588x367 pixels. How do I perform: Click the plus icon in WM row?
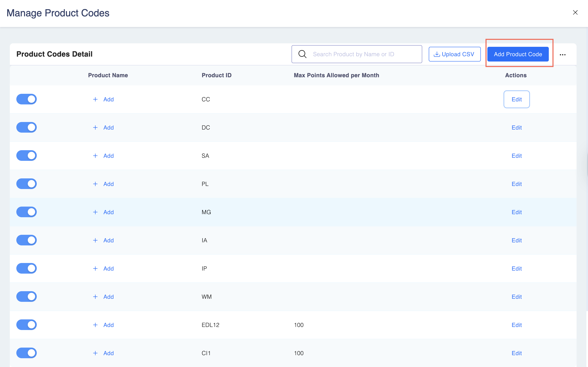(x=95, y=297)
